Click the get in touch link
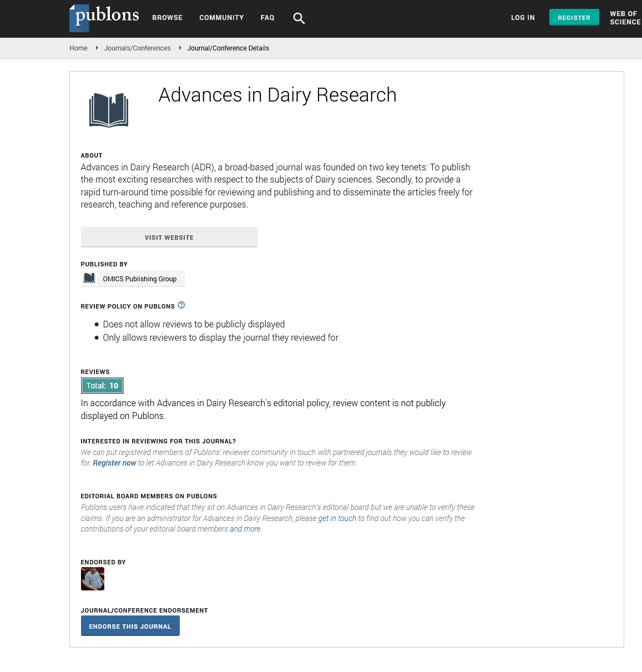Image resolution: width=642 pixels, height=672 pixels. 337,518
